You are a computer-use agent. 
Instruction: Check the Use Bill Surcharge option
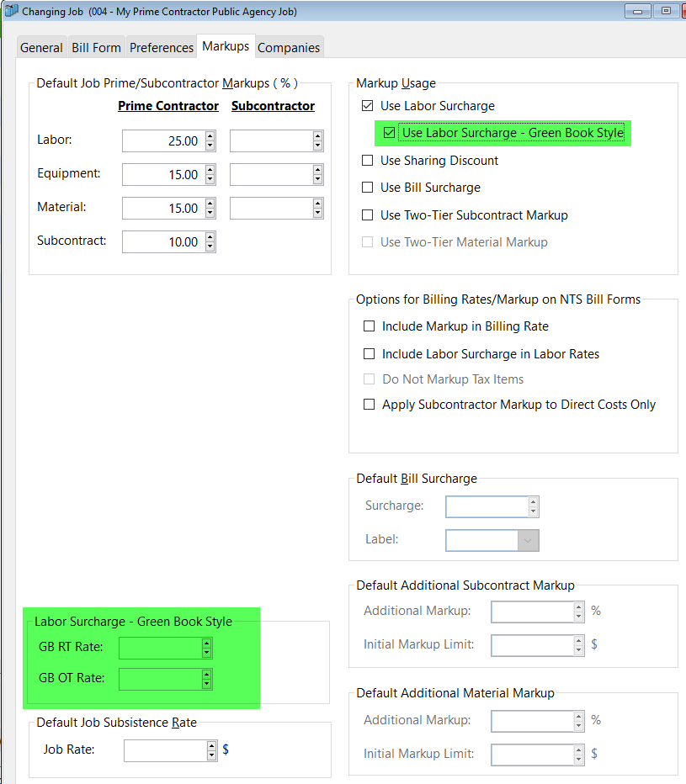point(367,187)
